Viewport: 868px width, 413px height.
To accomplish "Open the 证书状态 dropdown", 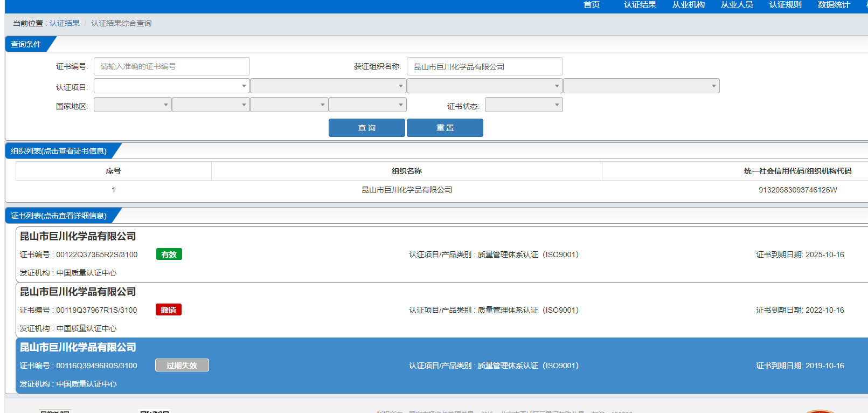I will click(x=523, y=105).
